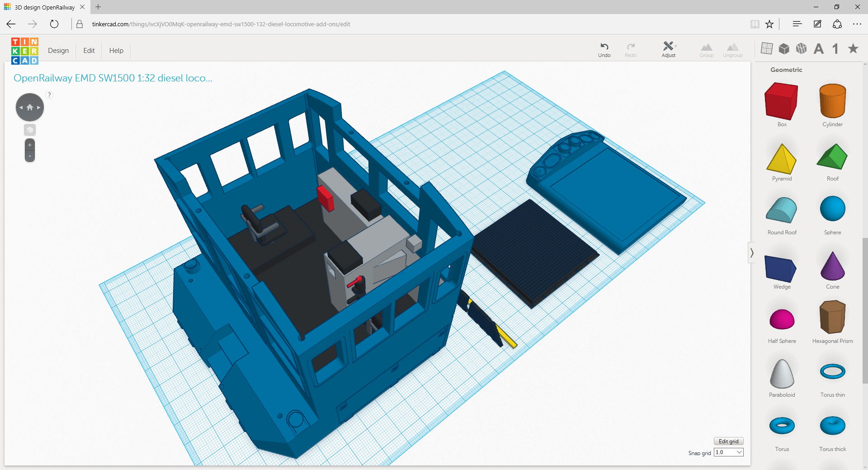The image size is (868, 470).
Task: Click the Make a Web Note icon
Action: (x=817, y=24)
